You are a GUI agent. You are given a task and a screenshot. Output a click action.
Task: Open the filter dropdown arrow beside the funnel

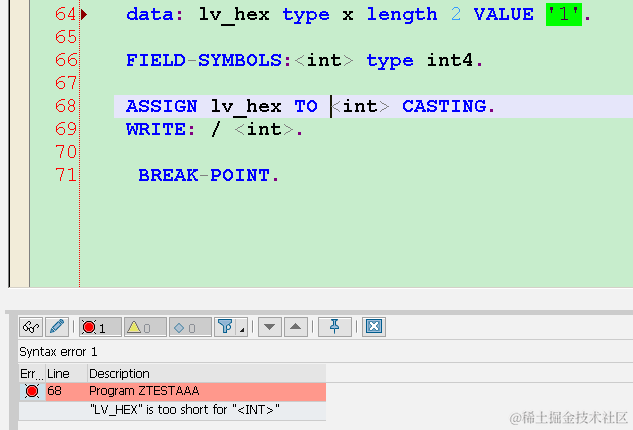pyautogui.click(x=242, y=329)
